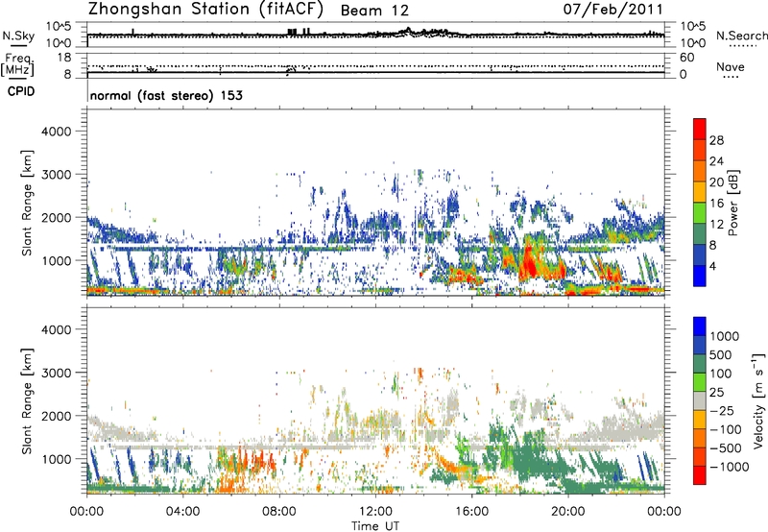Click the velocity colorbar blue top segment
The height and width of the screenshot is (532, 768).
pos(700,326)
